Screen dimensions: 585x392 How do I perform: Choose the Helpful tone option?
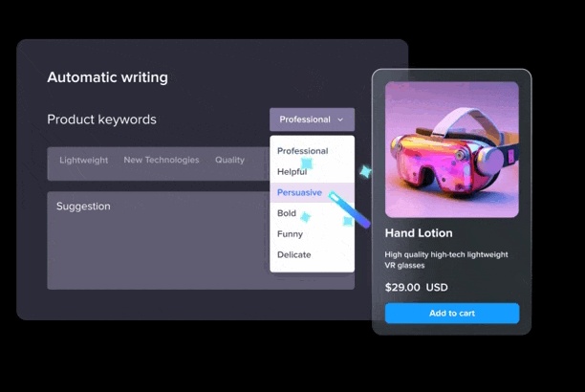point(292,172)
